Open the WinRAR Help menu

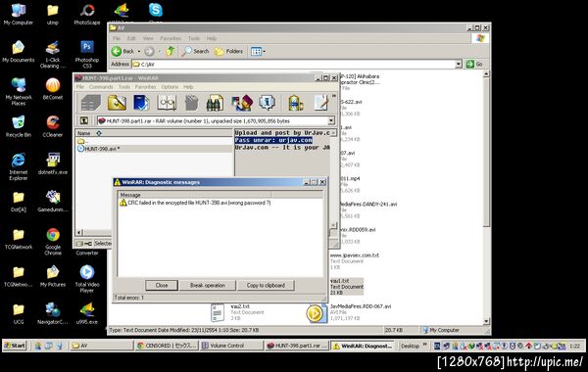188,87
